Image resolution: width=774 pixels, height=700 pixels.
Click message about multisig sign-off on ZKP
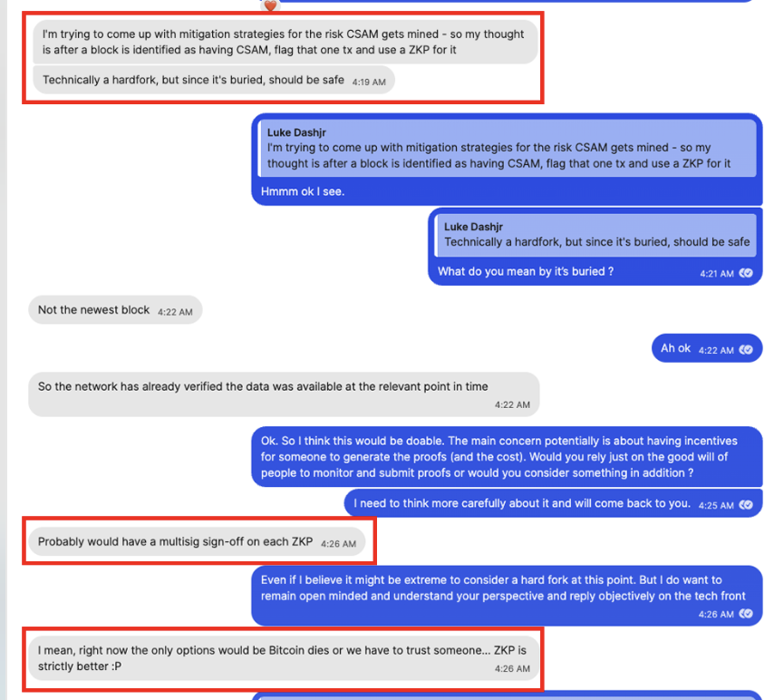point(197,542)
